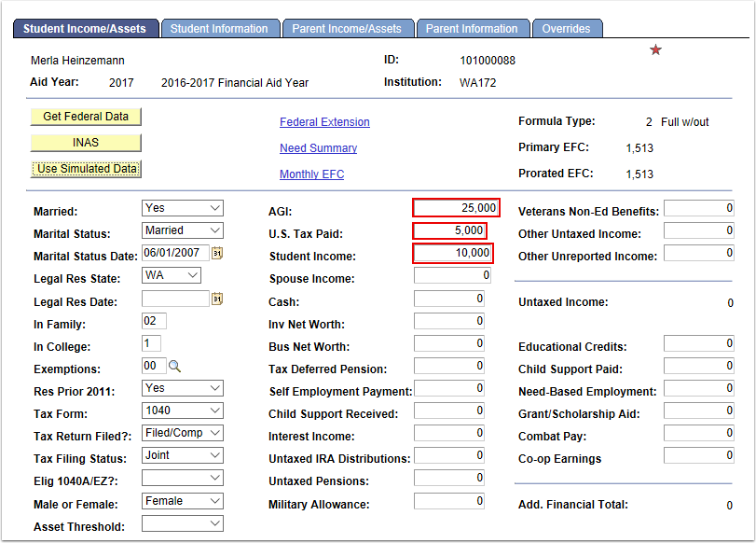Click the Co-op Earnings field
The image size is (756, 543).
pos(699,455)
